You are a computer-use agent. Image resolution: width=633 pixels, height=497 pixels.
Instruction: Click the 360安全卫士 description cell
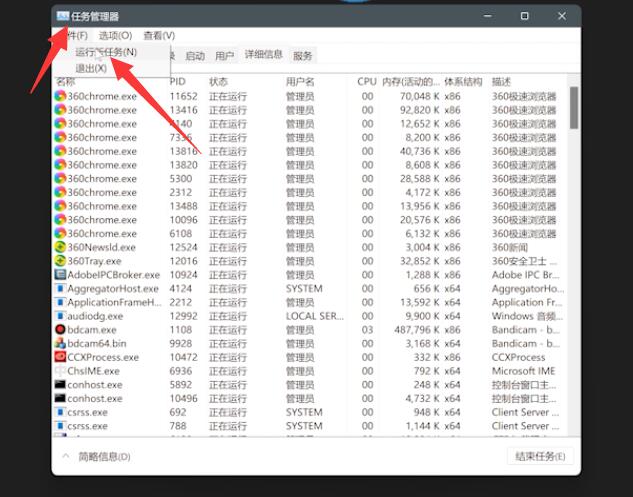[x=524, y=261]
